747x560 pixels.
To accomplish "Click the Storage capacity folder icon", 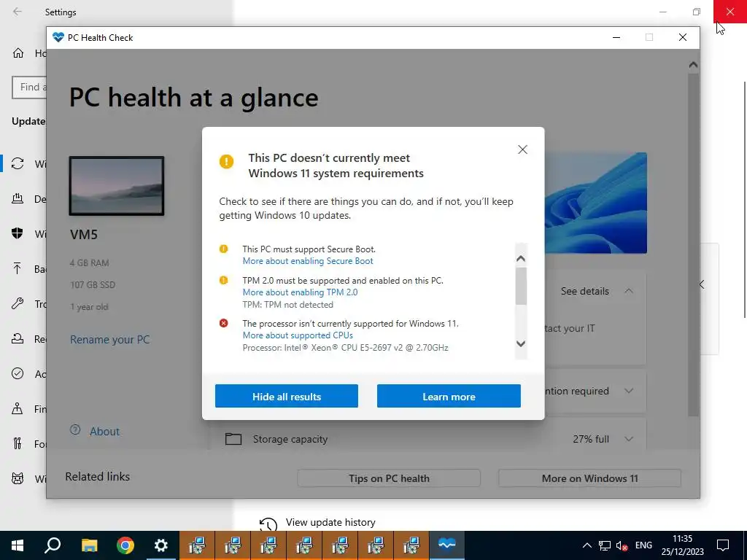I will point(233,438).
